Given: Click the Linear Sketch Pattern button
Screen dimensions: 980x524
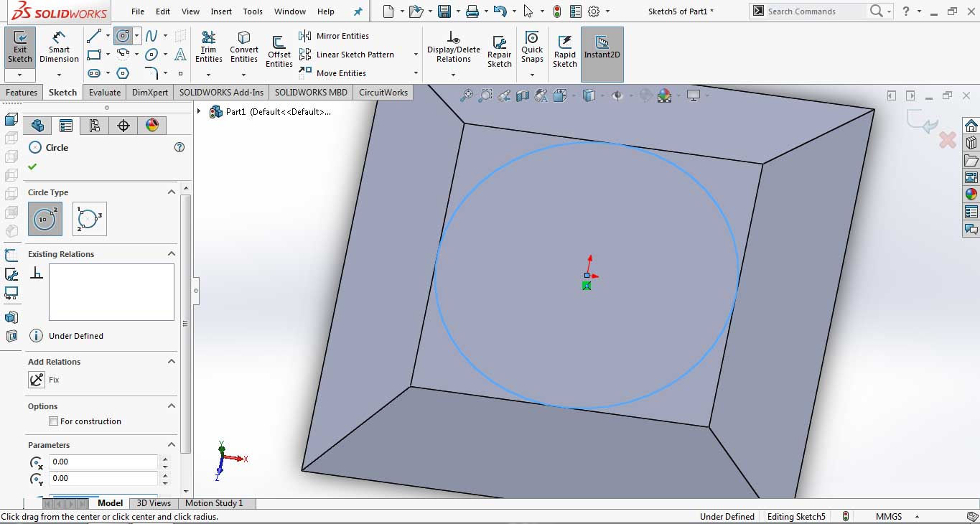Looking at the screenshot, I should pyautogui.click(x=346, y=55).
